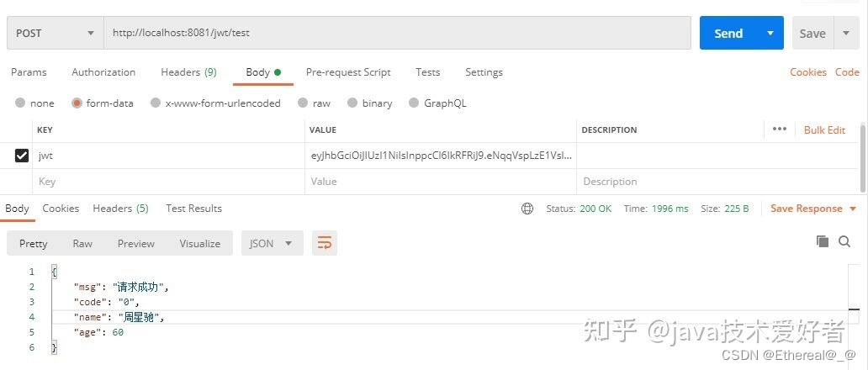Expand the Save Response dropdown
This screenshot has height=370, width=868.
pos(853,209)
